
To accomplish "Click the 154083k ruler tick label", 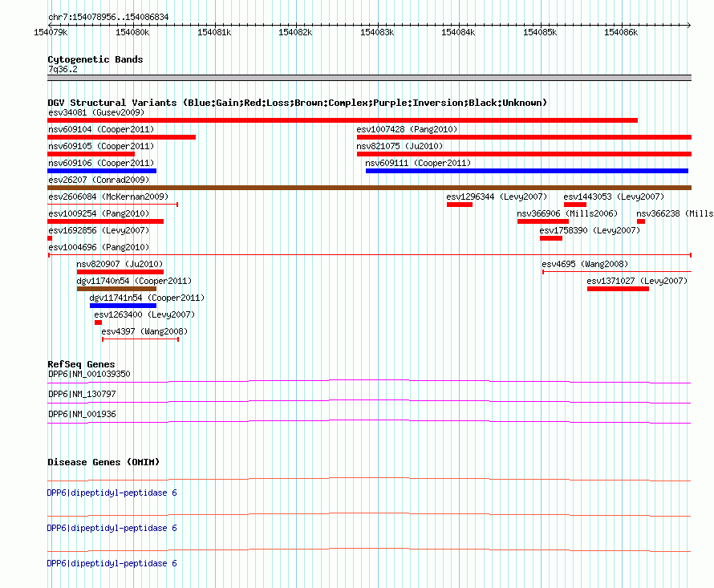I will (377, 32).
